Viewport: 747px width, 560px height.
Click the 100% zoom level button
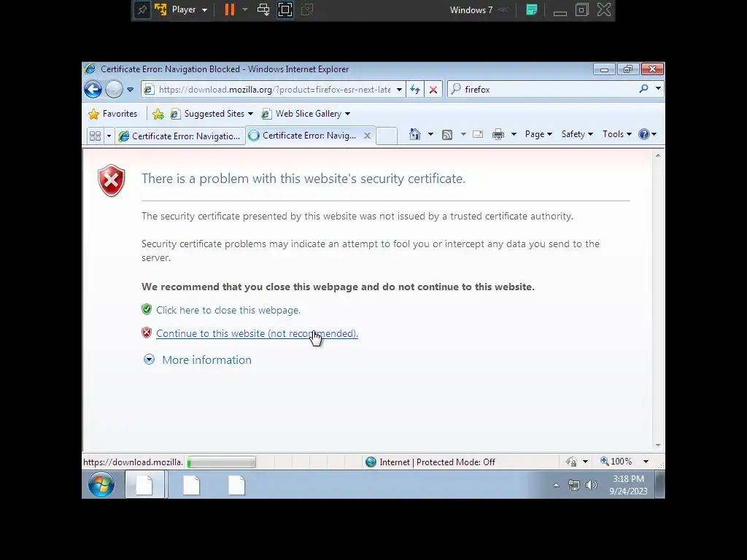click(616, 462)
